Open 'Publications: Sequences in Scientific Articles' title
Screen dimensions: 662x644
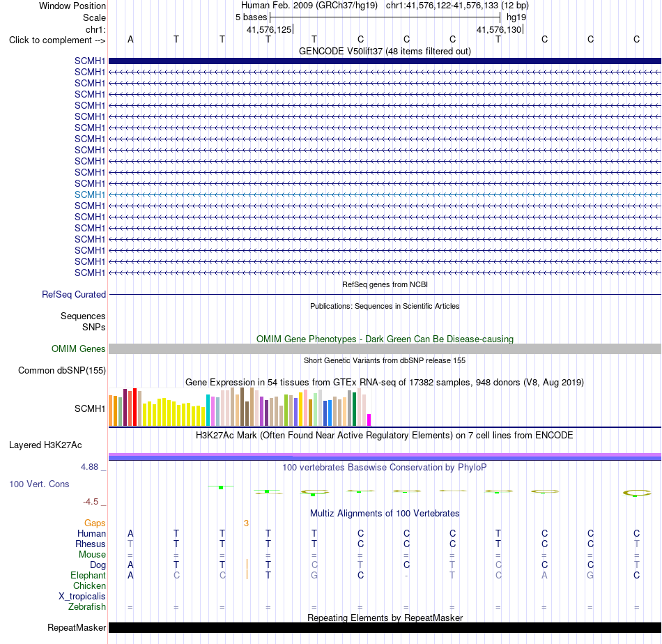point(385,306)
